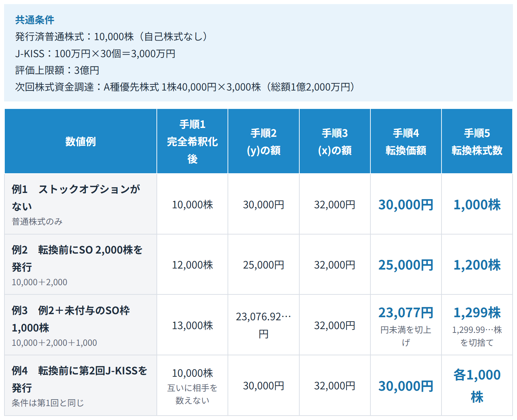Select the "10,000＋2,000＋1,000" note under 例3
Screen dimensions: 517x420
54,343
